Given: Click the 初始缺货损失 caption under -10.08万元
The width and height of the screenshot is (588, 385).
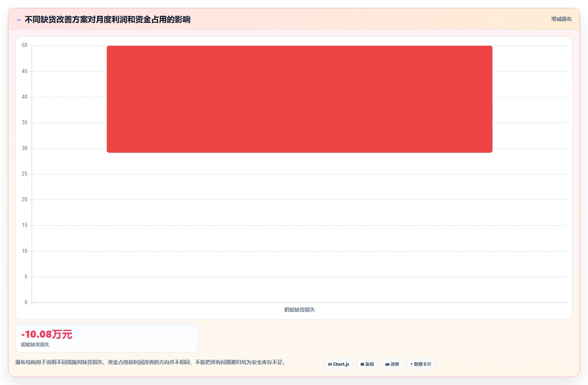Looking at the screenshot, I should (x=35, y=344).
